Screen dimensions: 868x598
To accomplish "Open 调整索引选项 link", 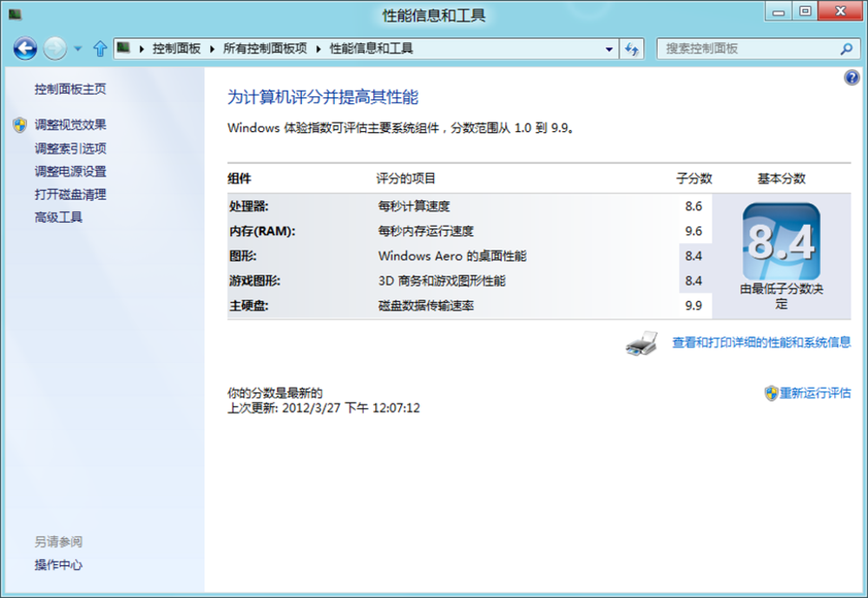I will [x=70, y=148].
